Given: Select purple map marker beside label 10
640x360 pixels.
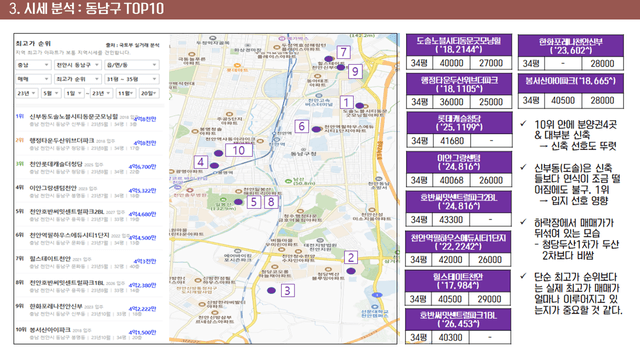Looking at the screenshot, I should coord(218,153).
